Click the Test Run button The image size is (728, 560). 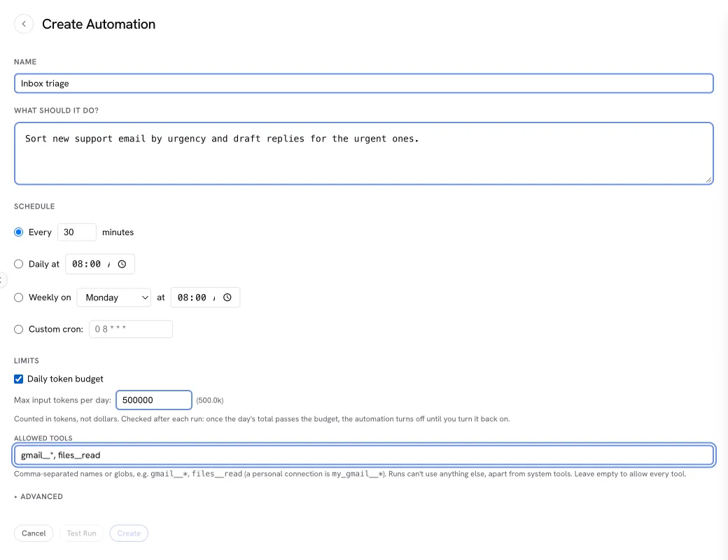tap(81, 533)
